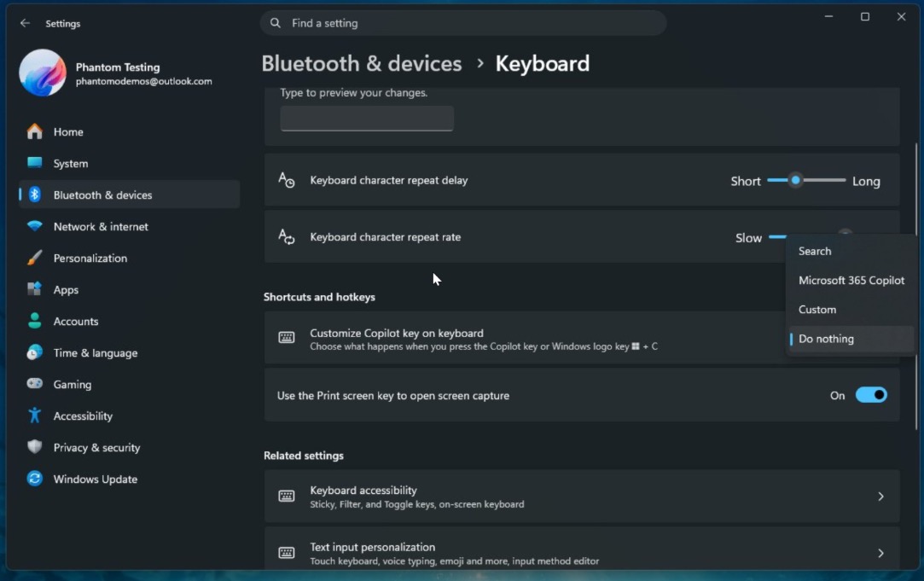The width and height of the screenshot is (924, 581).
Task: Choose Microsoft 365 Copilot option
Action: click(850, 281)
